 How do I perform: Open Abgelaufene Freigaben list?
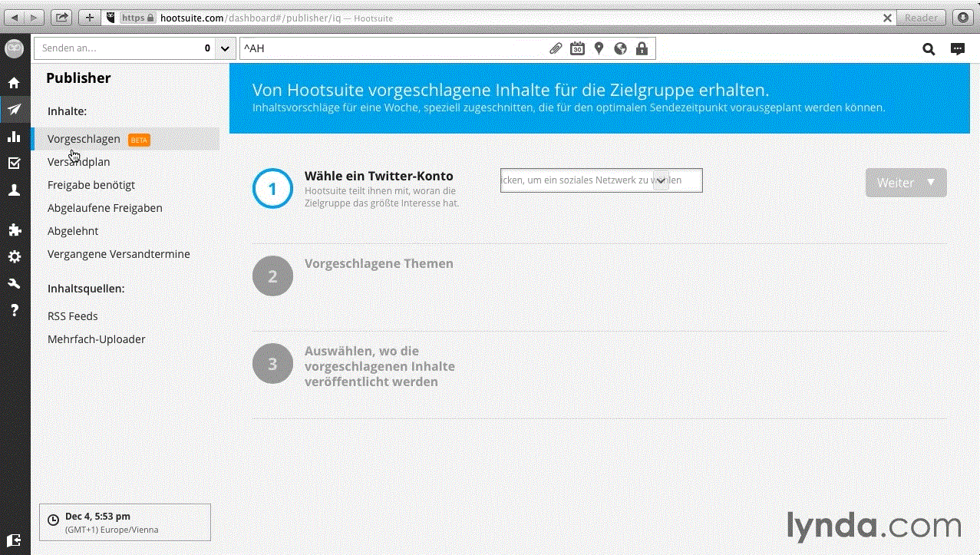[104, 208]
